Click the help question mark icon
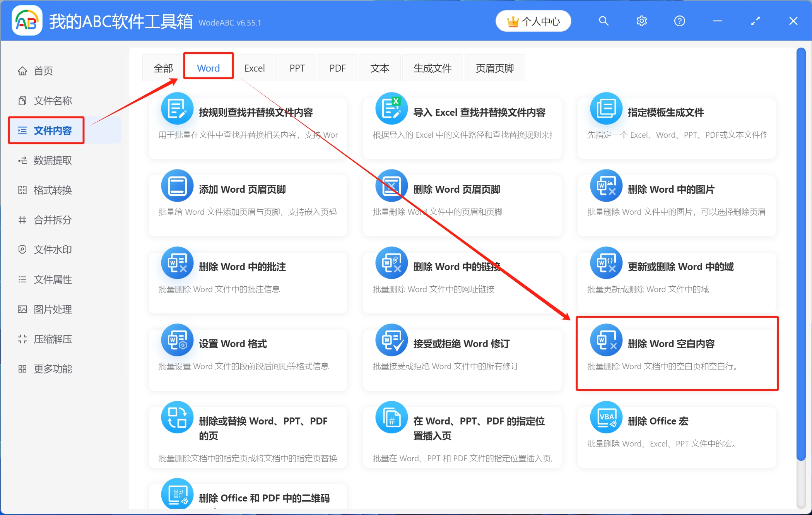Screen dimensions: 812x515 pyautogui.click(x=679, y=21)
